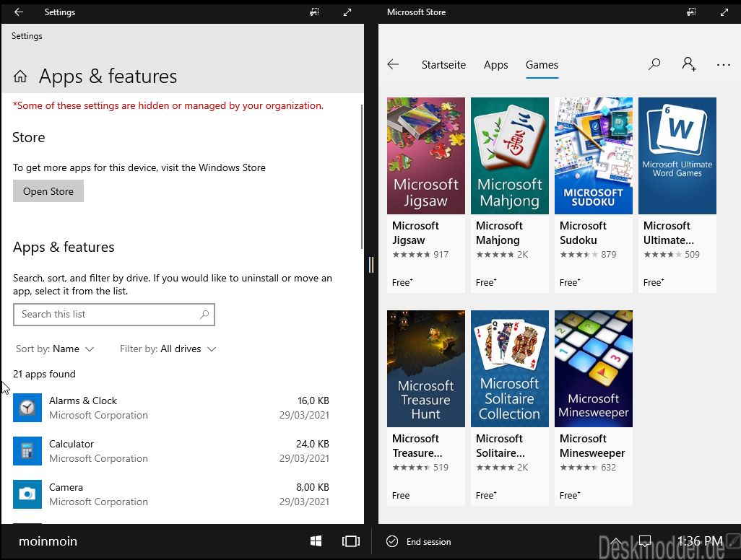Click Camera size 8,00 KB
The width and height of the screenshot is (741, 560).
point(313,487)
